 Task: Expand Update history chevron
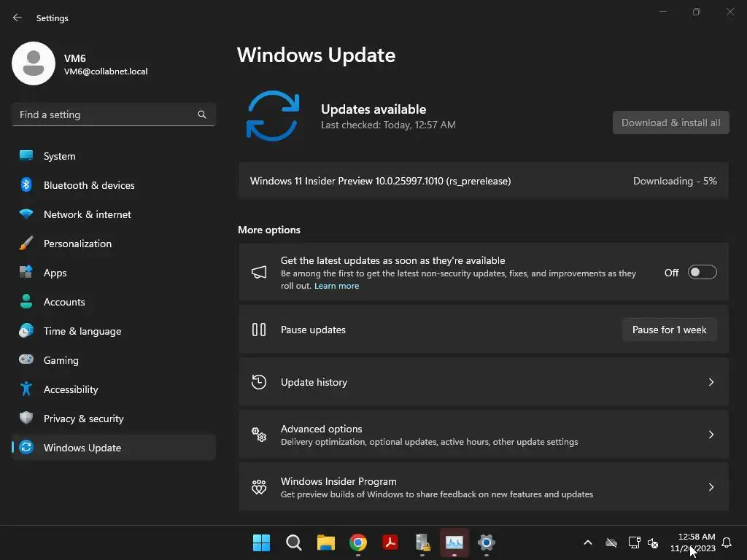[711, 382]
